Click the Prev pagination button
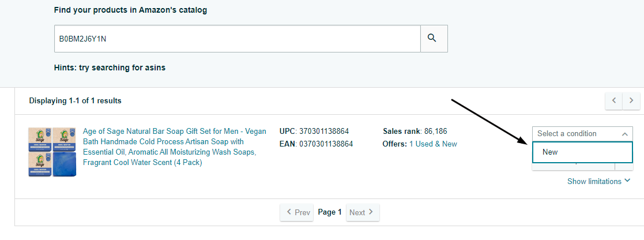Screen dimensions: 644x240 pos(297,212)
